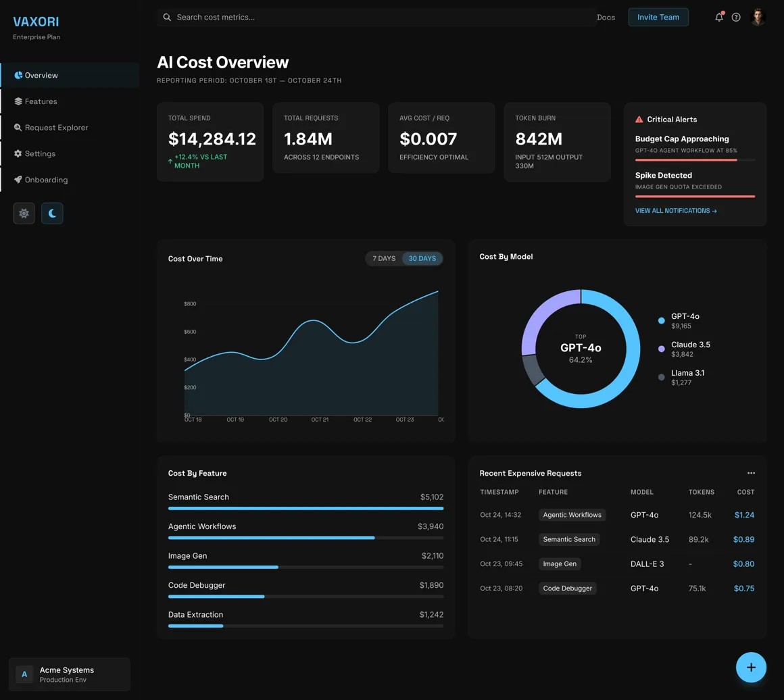
Task: Click the help question mark icon
Action: click(736, 17)
